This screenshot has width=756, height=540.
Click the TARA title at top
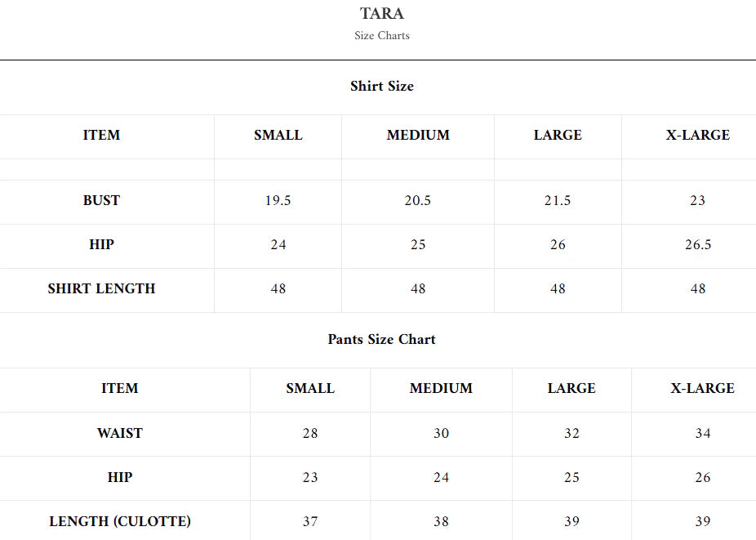pos(381,14)
